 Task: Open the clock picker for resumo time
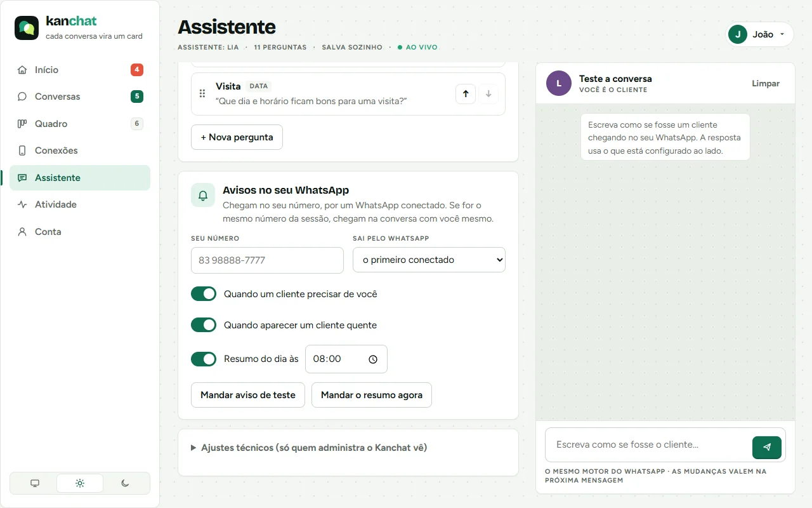click(373, 359)
